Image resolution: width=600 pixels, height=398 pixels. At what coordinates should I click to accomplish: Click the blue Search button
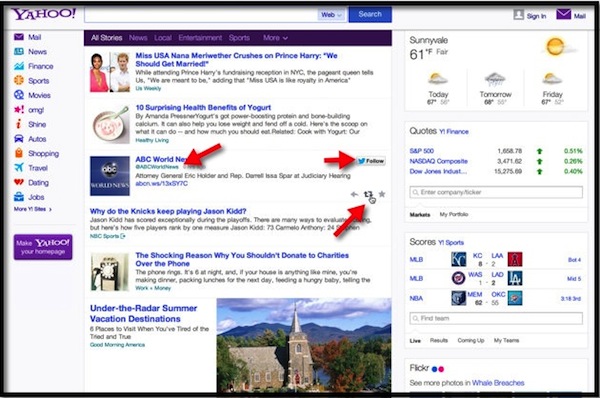tap(370, 15)
